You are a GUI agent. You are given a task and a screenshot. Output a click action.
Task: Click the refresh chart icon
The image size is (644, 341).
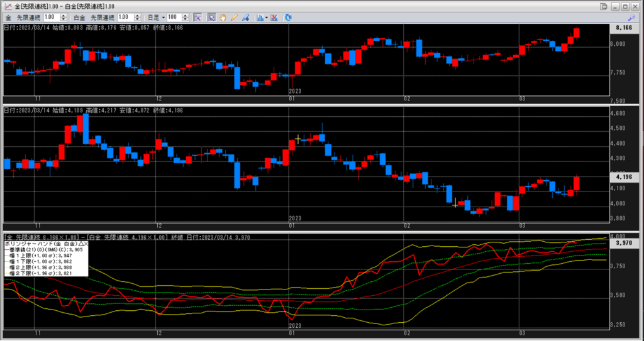click(288, 18)
